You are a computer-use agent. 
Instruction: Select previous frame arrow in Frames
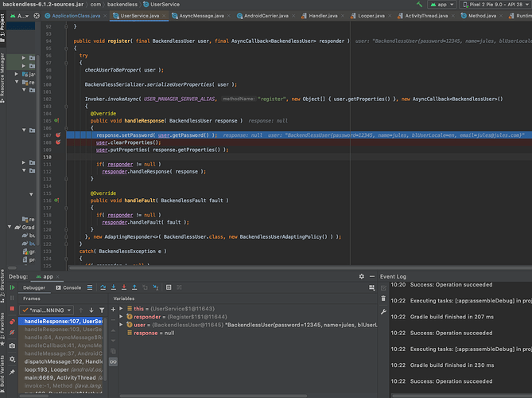(81, 310)
